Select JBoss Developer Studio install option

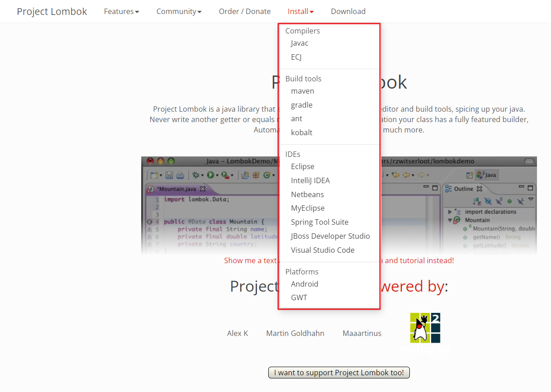click(330, 236)
